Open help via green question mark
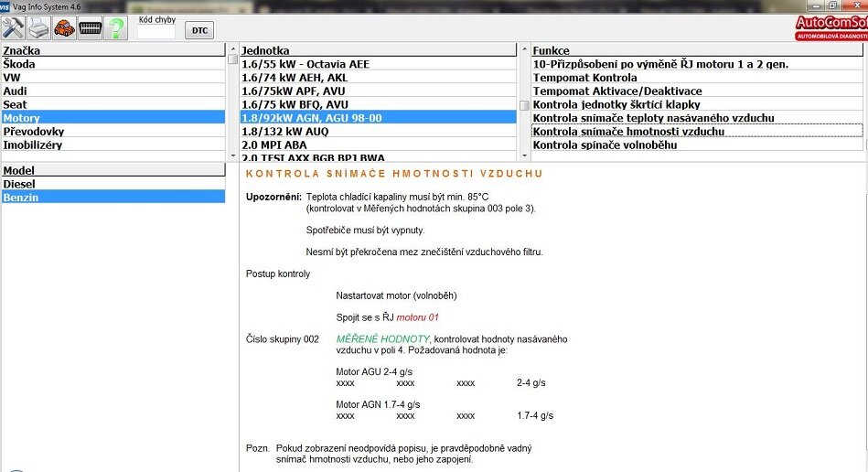This screenshot has height=472, width=868. click(115, 27)
